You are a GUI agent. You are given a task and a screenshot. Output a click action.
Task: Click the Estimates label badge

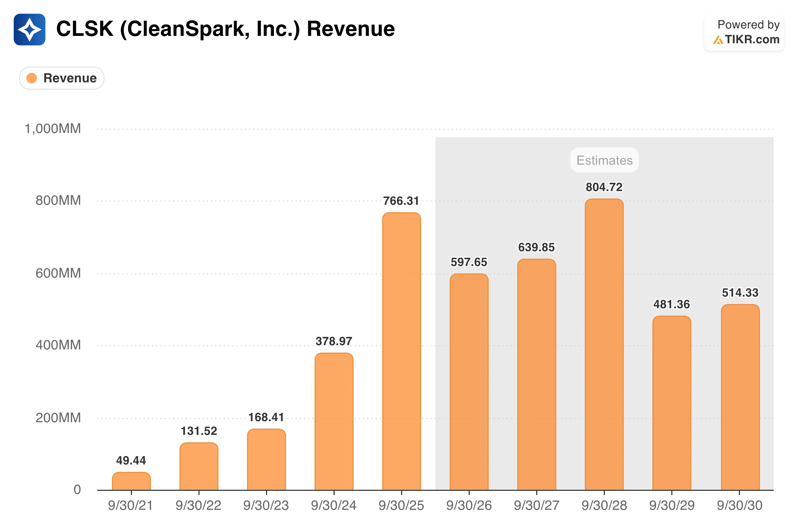tap(604, 160)
